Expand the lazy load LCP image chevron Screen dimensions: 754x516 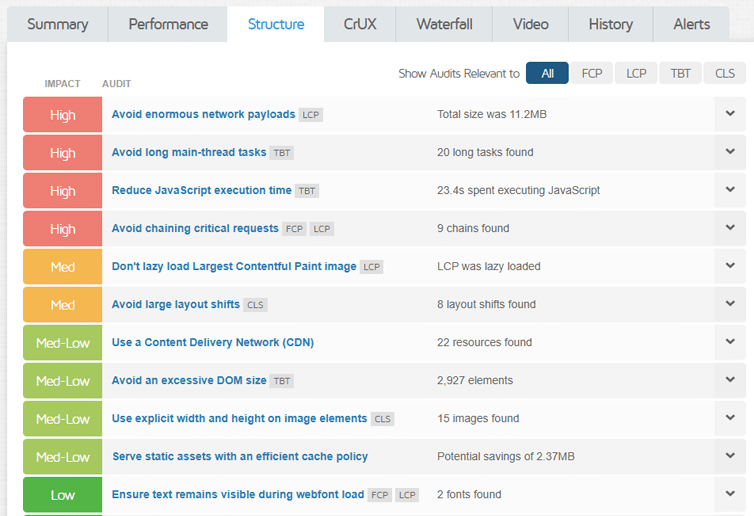click(x=730, y=266)
